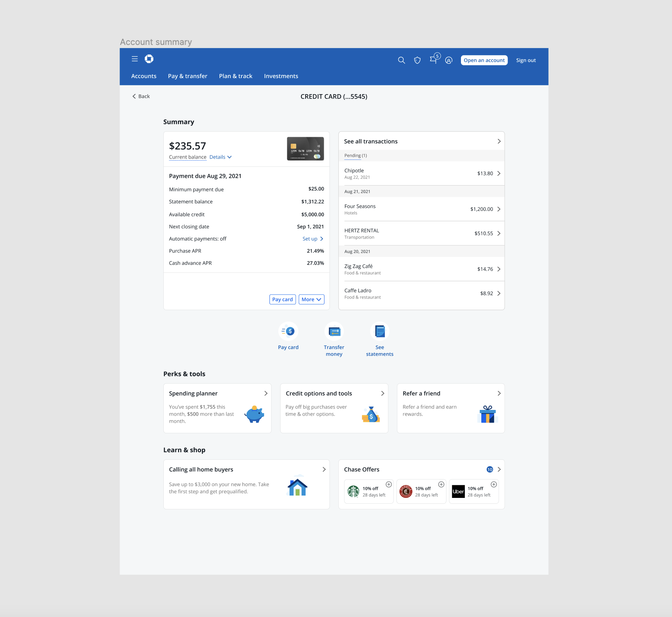Click the Spending planner title
The height and width of the screenshot is (617, 672).
pos(193,393)
